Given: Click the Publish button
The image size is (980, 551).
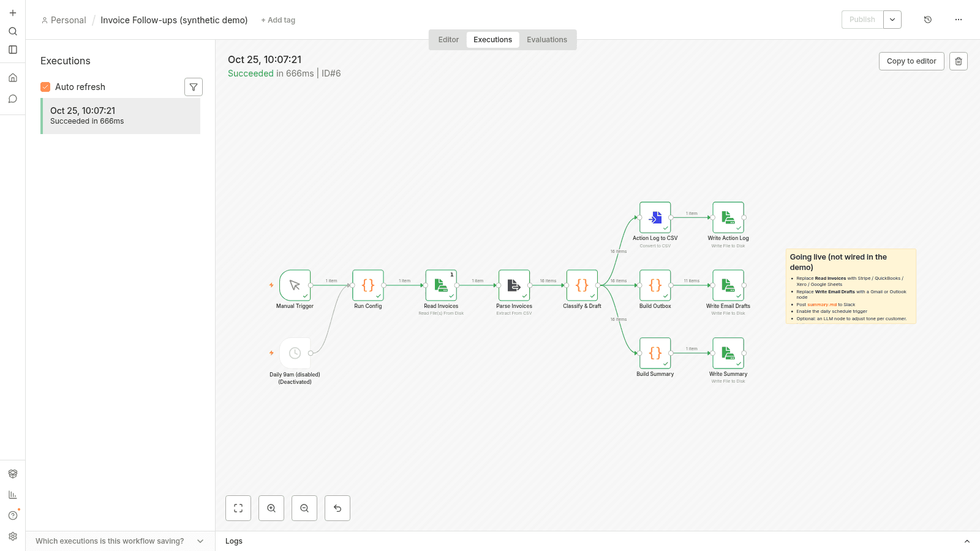Looking at the screenshot, I should pos(862,20).
